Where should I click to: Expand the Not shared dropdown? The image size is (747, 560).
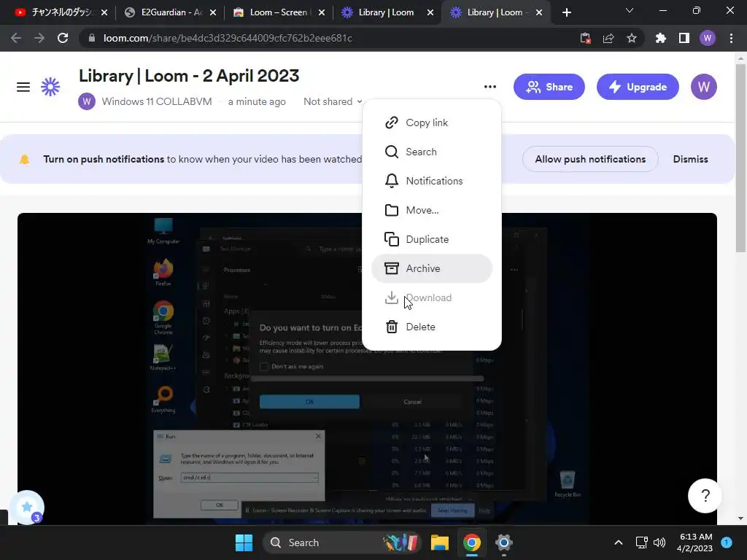coord(333,101)
